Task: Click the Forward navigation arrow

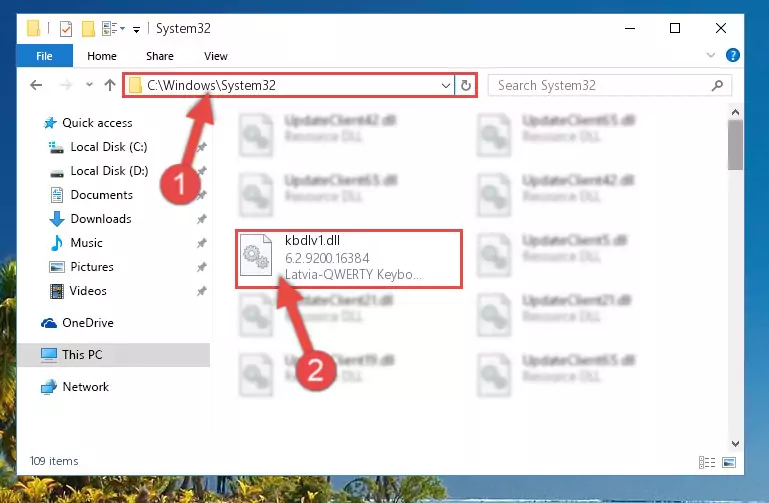Action: (x=65, y=85)
